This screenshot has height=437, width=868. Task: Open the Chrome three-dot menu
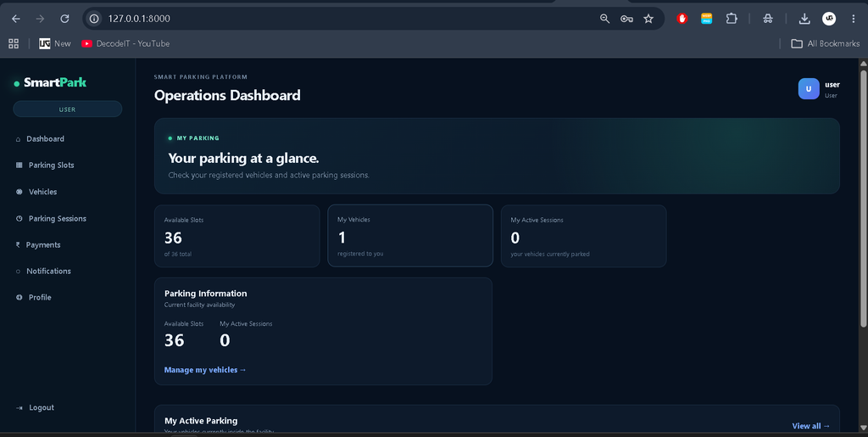click(x=853, y=19)
